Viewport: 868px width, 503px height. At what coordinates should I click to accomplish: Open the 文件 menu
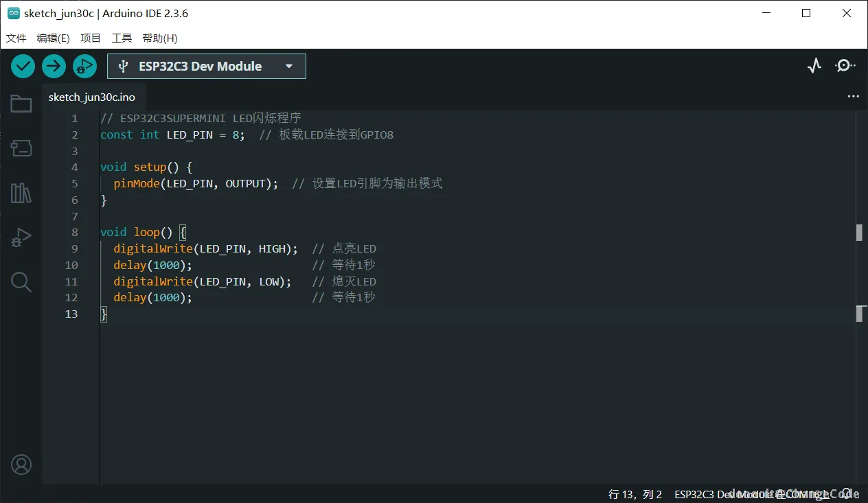[x=16, y=38]
